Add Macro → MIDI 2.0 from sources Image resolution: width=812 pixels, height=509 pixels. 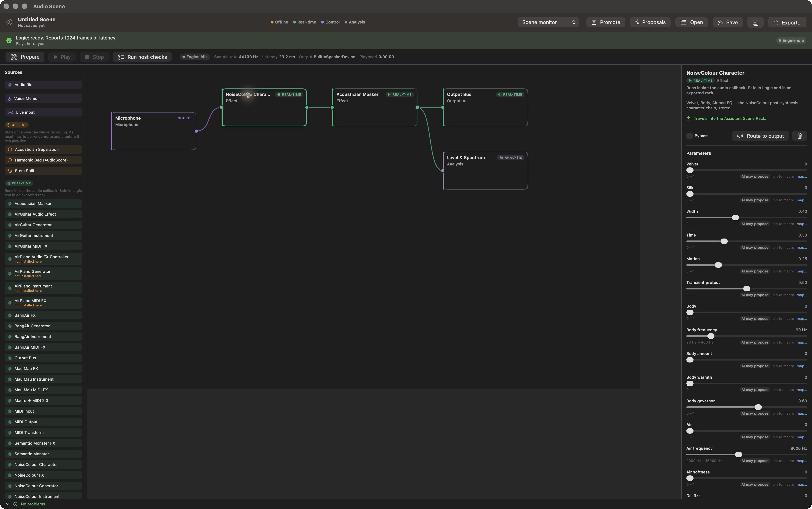(43, 401)
